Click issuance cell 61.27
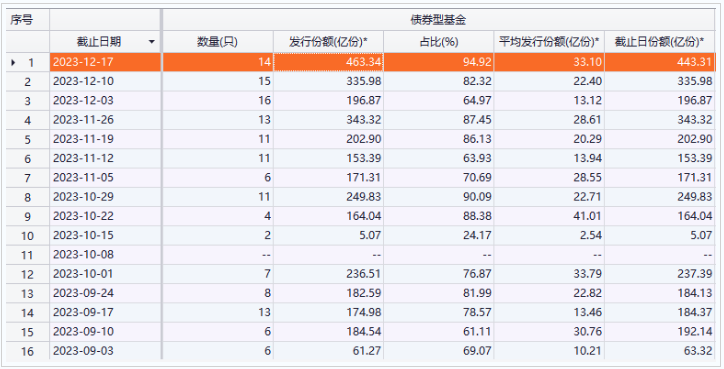 pos(328,351)
